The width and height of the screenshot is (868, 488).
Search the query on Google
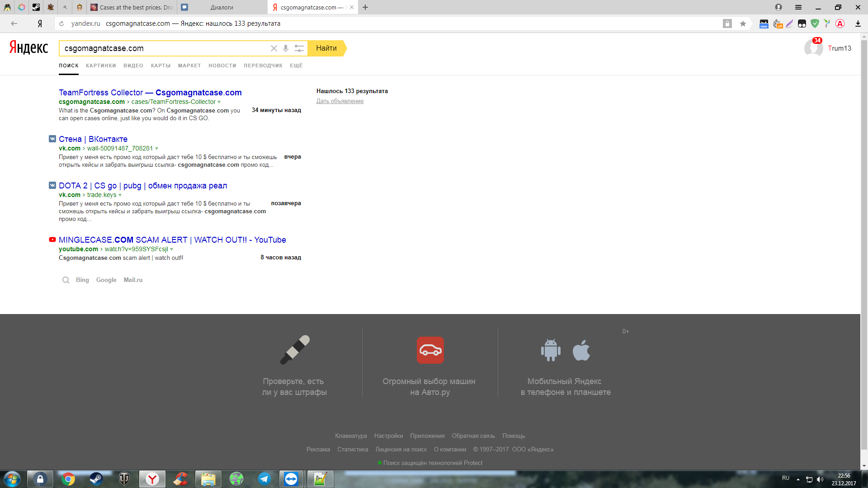click(106, 280)
